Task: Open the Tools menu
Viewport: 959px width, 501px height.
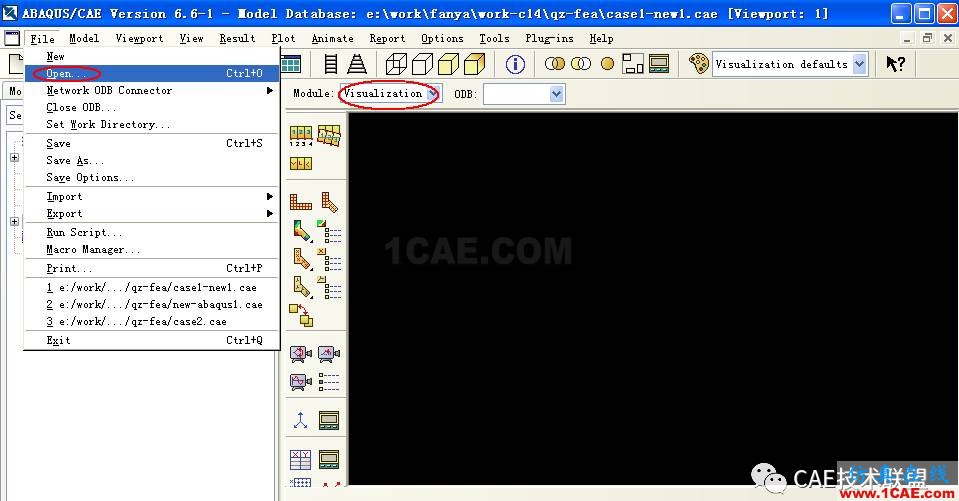Action: point(494,39)
